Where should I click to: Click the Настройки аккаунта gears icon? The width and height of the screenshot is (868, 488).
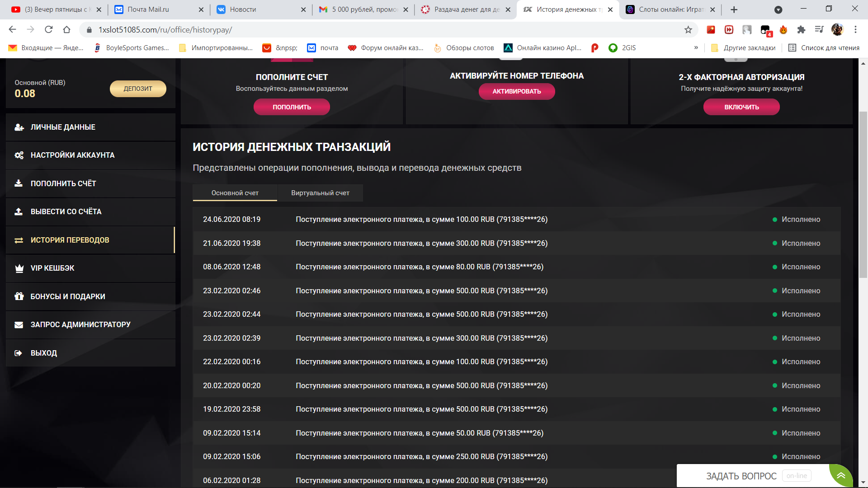pyautogui.click(x=19, y=155)
